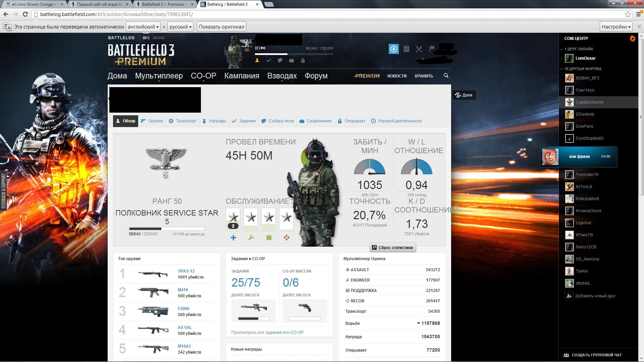Screen dimensions: 644x362
Task: Collapse the '18 друзья форума' group
Action: tap(562, 69)
